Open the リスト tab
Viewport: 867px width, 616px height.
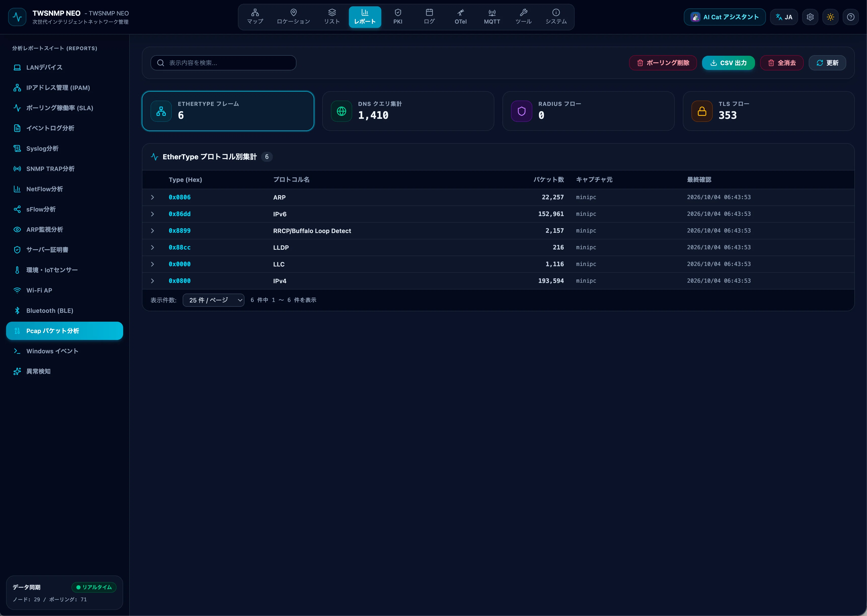click(x=332, y=17)
